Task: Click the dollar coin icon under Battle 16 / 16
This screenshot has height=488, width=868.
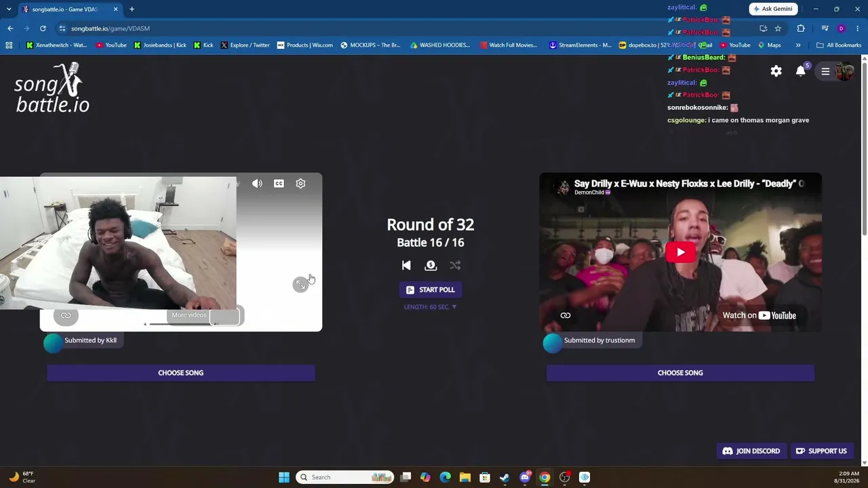Action: pos(431,266)
